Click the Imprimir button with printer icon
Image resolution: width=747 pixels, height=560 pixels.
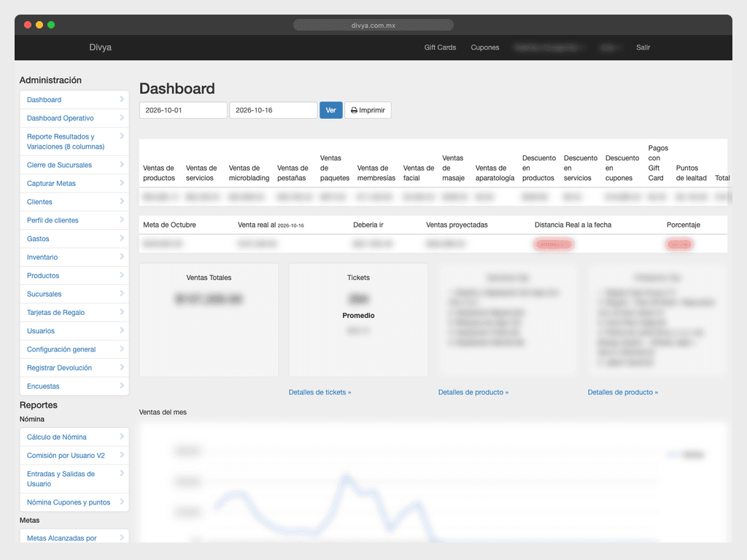pyautogui.click(x=368, y=110)
